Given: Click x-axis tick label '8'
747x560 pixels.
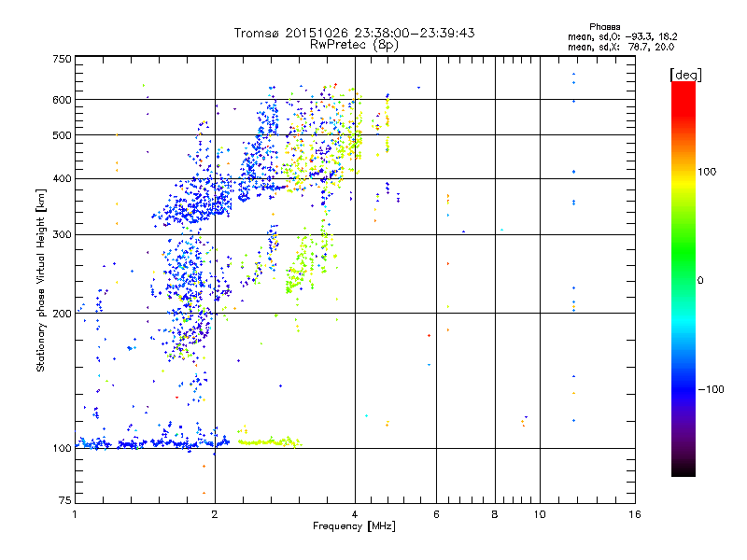Looking at the screenshot, I should coord(495,514).
